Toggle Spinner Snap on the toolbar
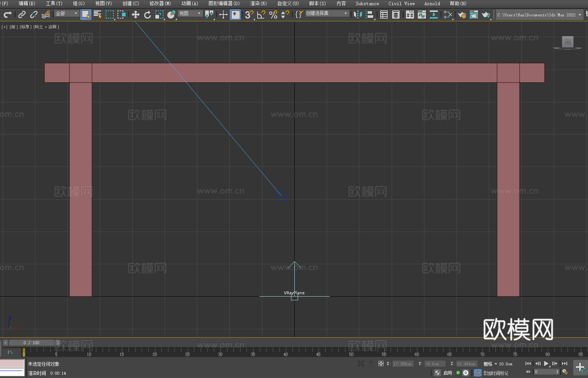Viewport: 588px width, 378px height. point(285,14)
